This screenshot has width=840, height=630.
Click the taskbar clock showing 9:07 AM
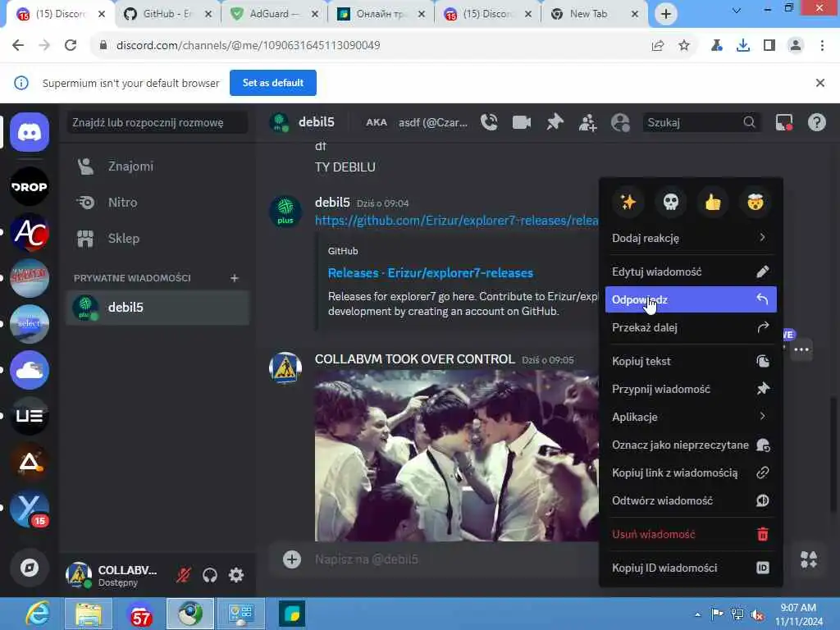coord(798,614)
